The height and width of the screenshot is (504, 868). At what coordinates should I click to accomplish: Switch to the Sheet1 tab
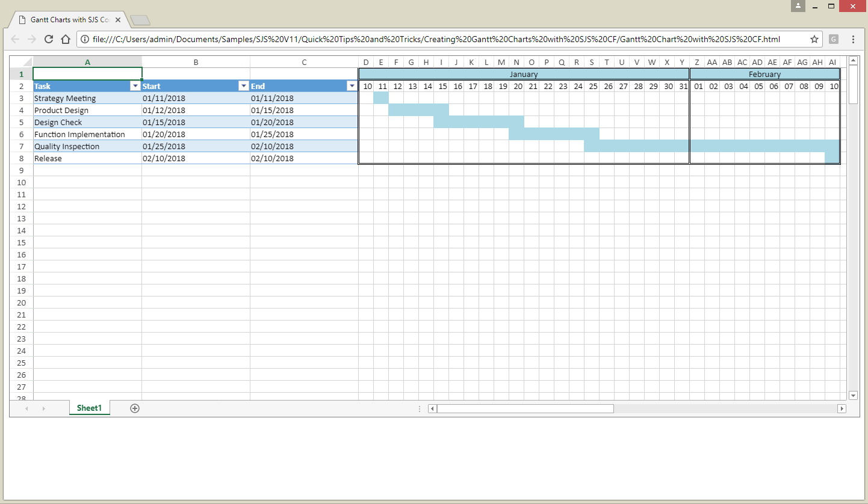[89, 408]
